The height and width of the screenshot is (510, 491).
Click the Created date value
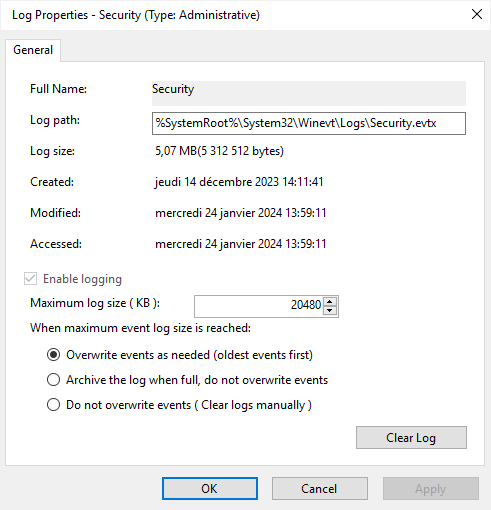pyautogui.click(x=239, y=182)
